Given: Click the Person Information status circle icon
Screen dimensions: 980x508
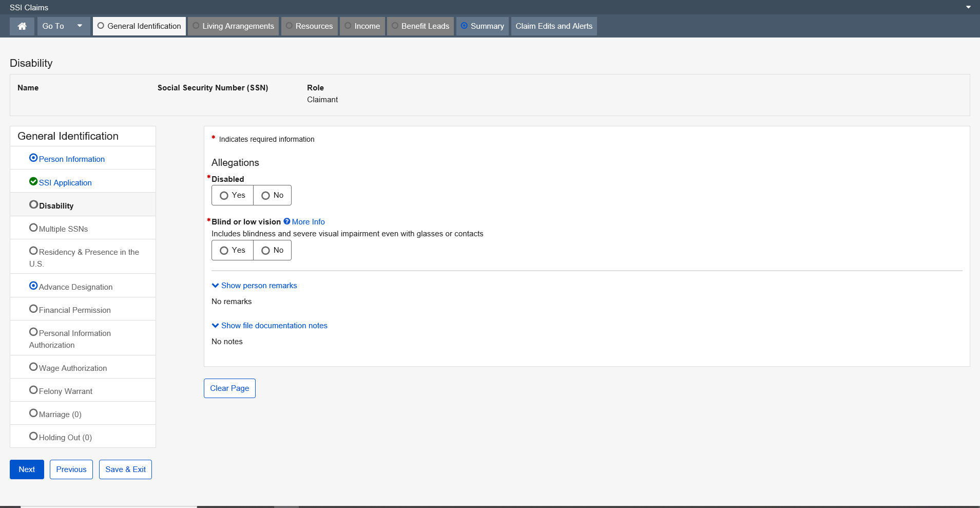Looking at the screenshot, I should coord(33,158).
